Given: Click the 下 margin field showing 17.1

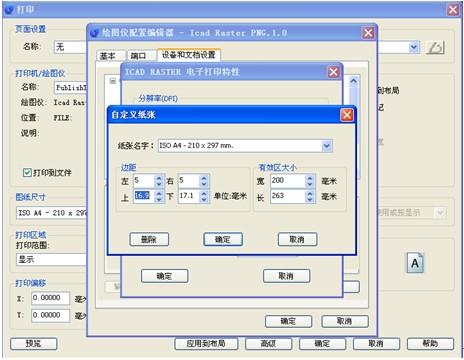Looking at the screenshot, I should 189,196.
